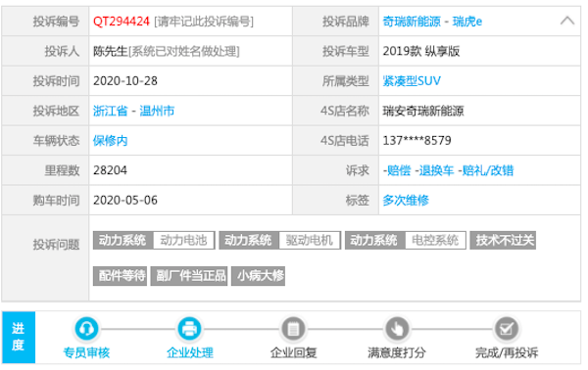Click the headset icon for 专员审核 step
The image size is (588, 370).
click(86, 329)
